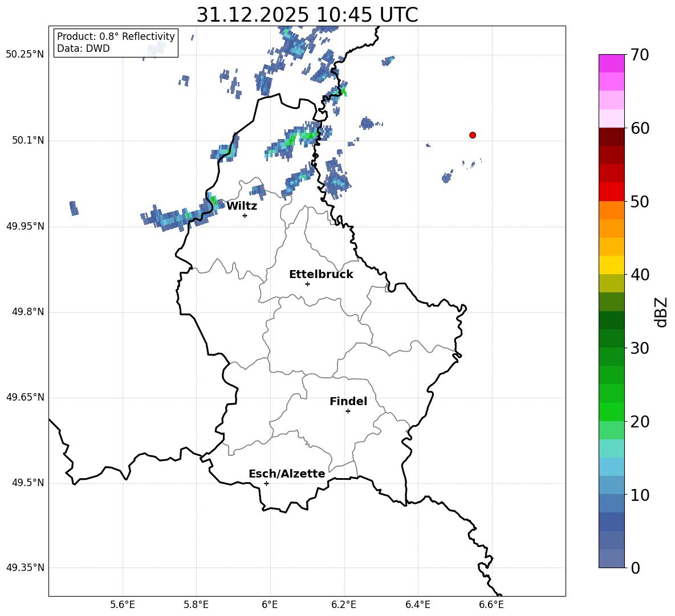
Task: Click the 50.1°N latitude label
Action: 28,140
